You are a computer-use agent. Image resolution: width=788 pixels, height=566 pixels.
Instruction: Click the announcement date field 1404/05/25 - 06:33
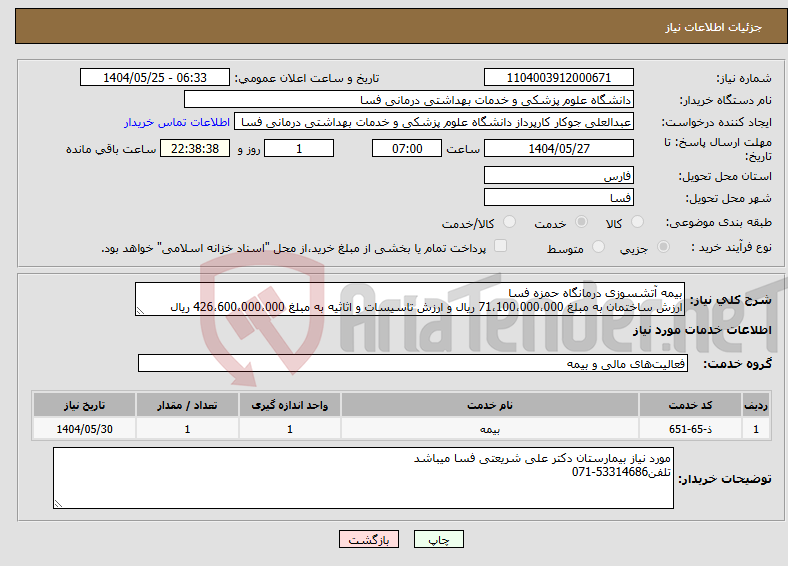(155, 77)
